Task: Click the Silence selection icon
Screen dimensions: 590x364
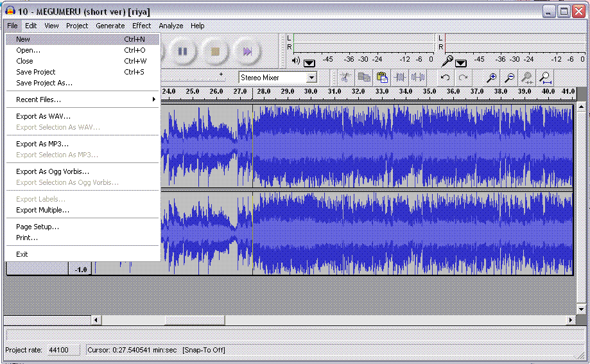Action: pyautogui.click(x=418, y=78)
